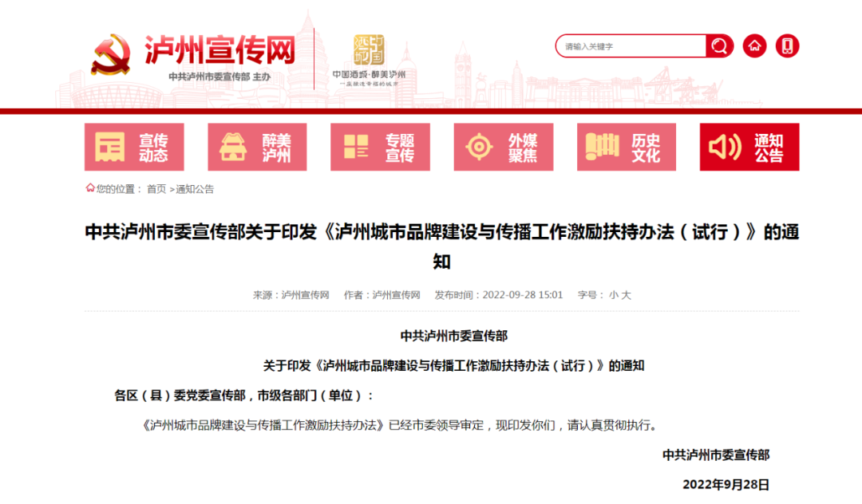The image size is (862, 504).
Task: Set font size to 大
Action: tap(626, 295)
